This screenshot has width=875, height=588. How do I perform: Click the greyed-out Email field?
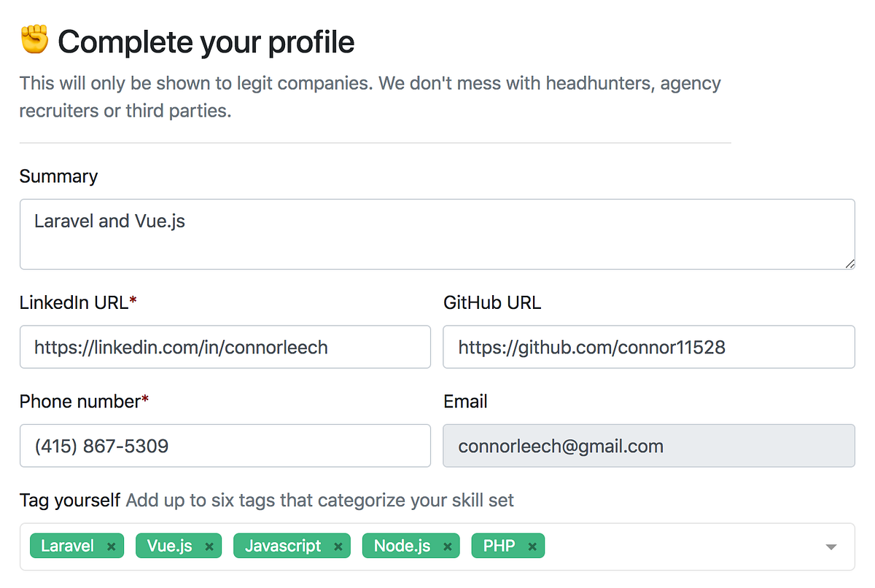click(649, 446)
